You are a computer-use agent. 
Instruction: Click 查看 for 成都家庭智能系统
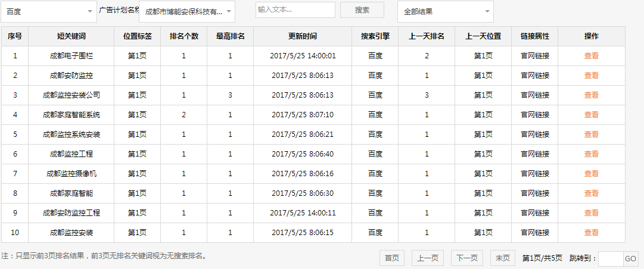(x=591, y=115)
